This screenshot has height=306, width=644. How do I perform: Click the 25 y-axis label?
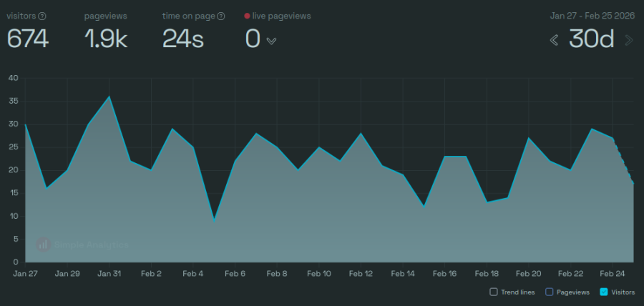[13, 147]
